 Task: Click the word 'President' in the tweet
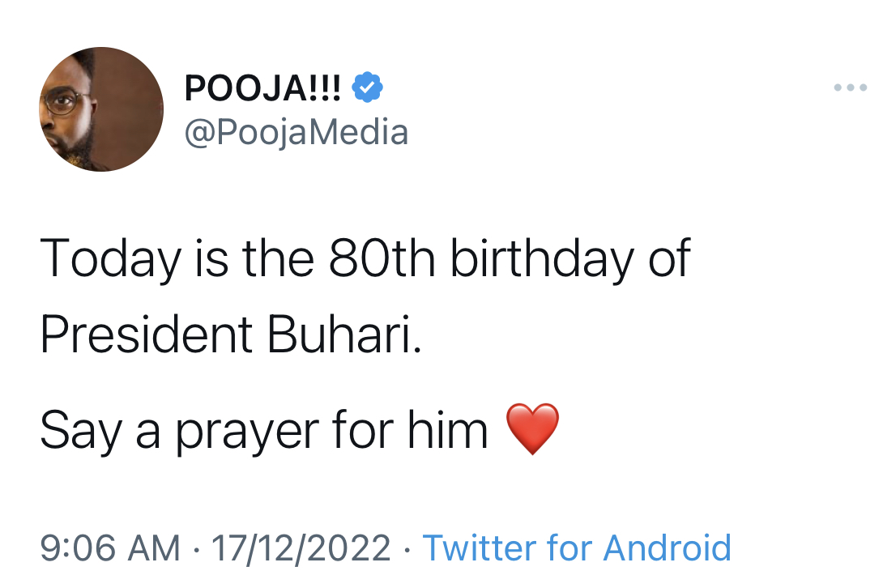click(146, 334)
